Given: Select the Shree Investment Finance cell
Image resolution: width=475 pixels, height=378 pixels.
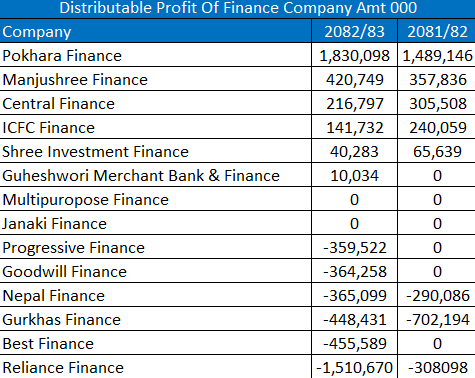Looking at the screenshot, I should pyautogui.click(x=156, y=151).
